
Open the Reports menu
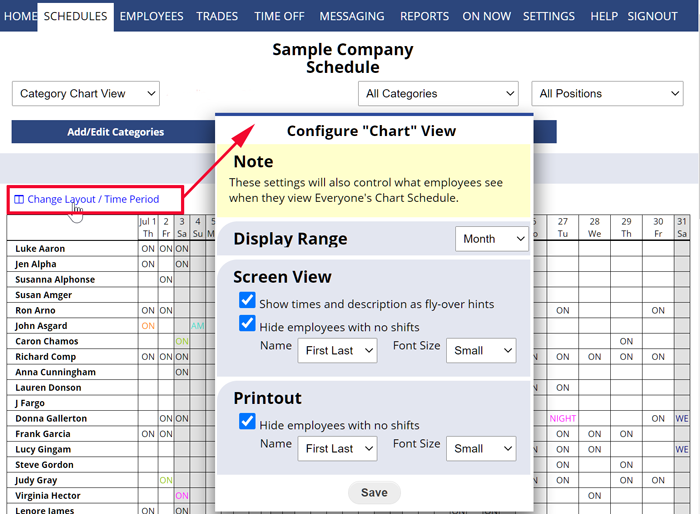(424, 16)
